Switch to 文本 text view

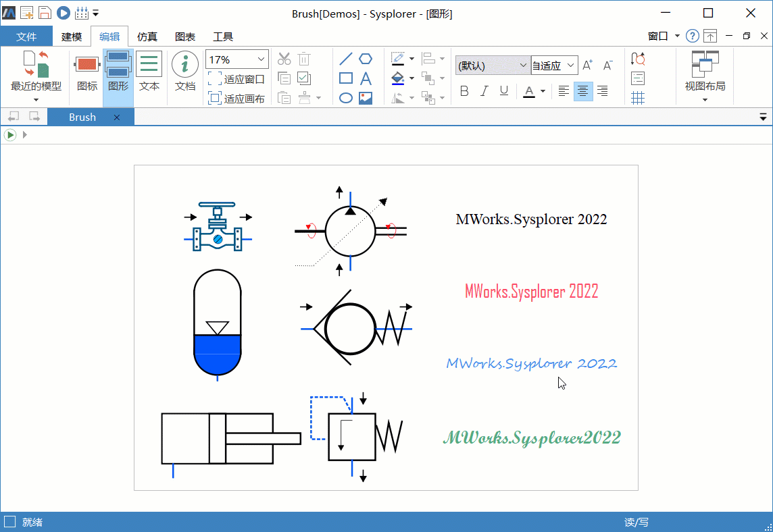(149, 74)
